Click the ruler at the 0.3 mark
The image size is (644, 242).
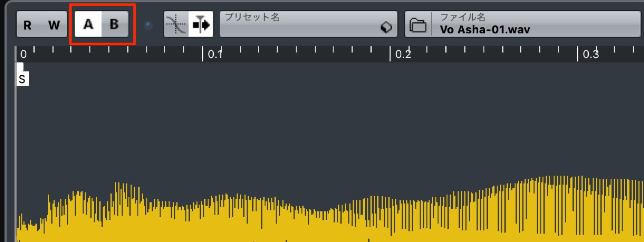pos(590,54)
